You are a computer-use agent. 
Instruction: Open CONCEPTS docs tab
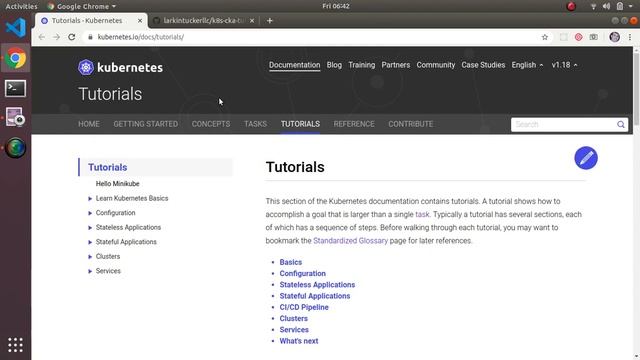pos(211,124)
